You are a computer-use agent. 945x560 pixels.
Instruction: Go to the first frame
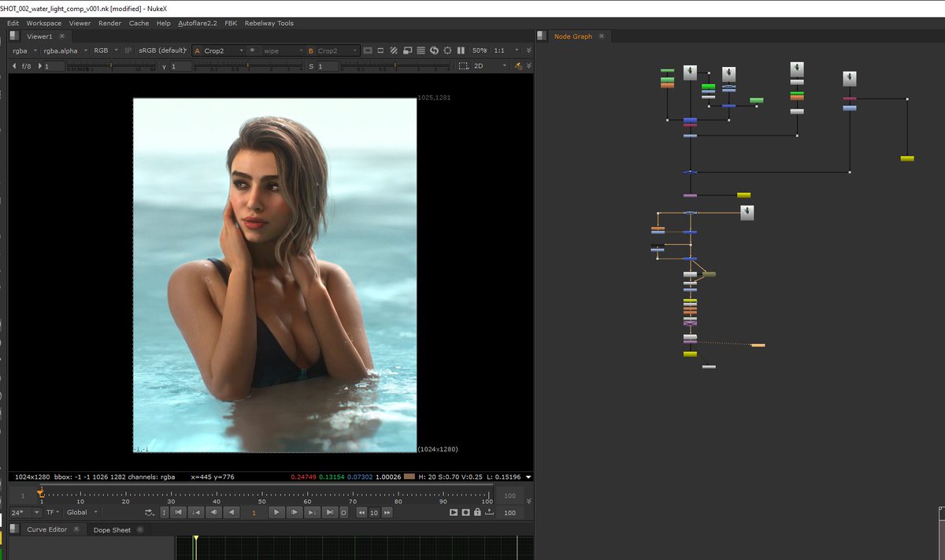179,513
